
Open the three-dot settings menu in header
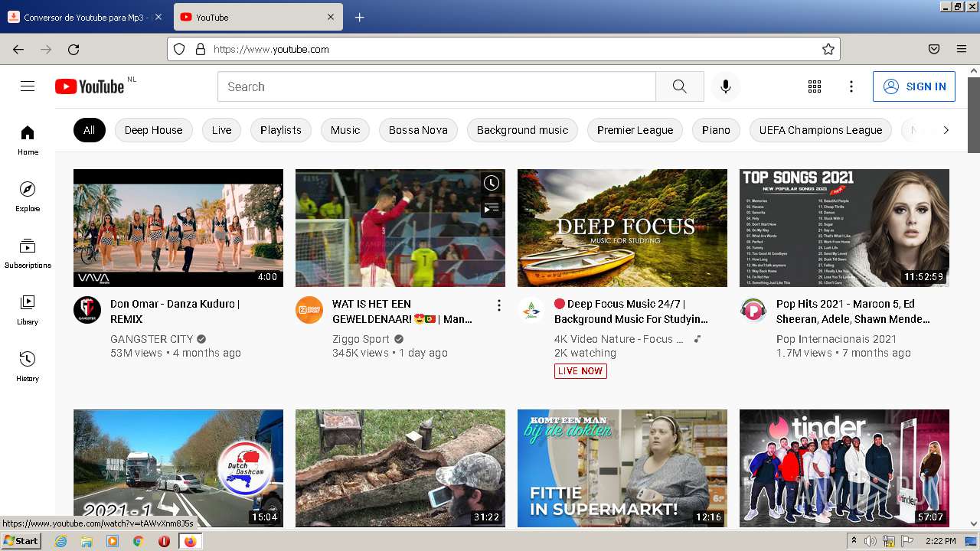851,86
